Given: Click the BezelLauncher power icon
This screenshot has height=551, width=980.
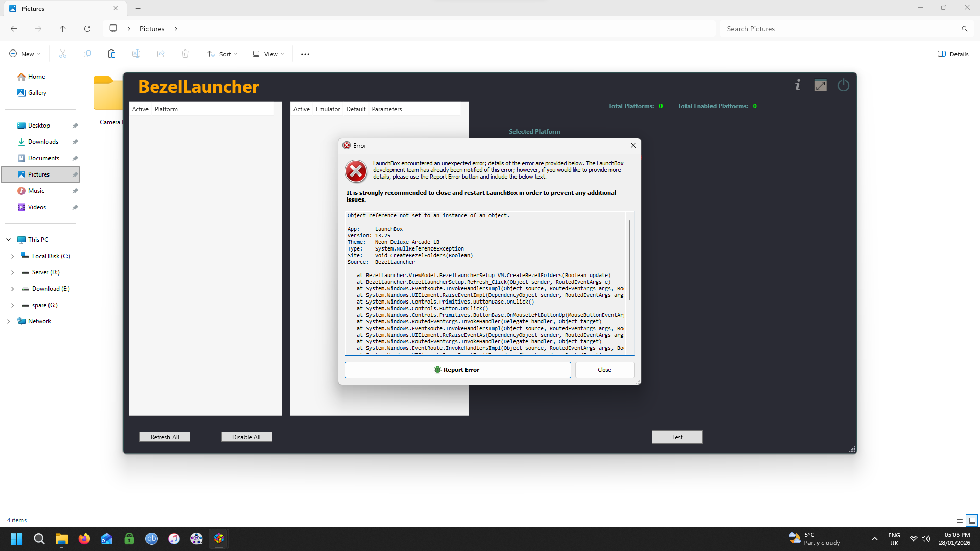Looking at the screenshot, I should [x=843, y=85].
